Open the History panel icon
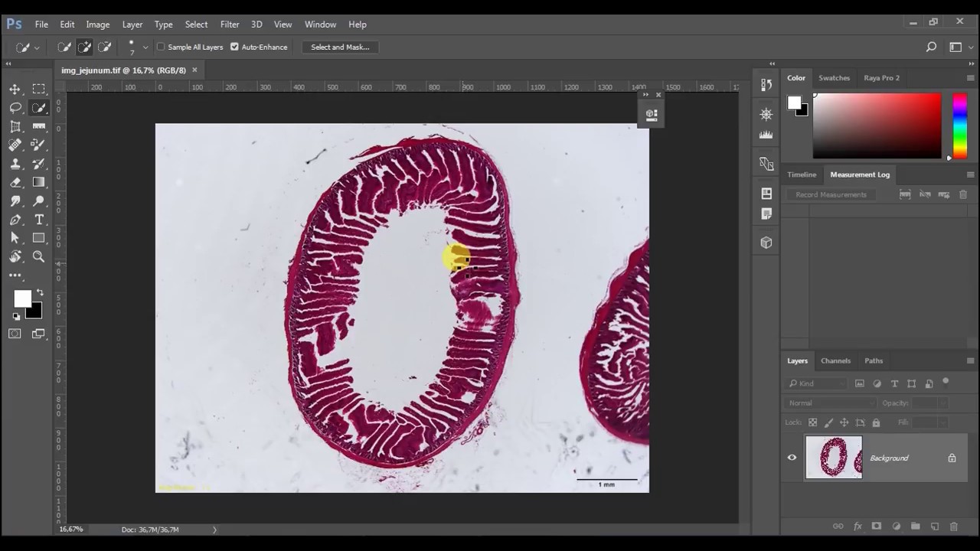The image size is (980, 551). coord(766,85)
